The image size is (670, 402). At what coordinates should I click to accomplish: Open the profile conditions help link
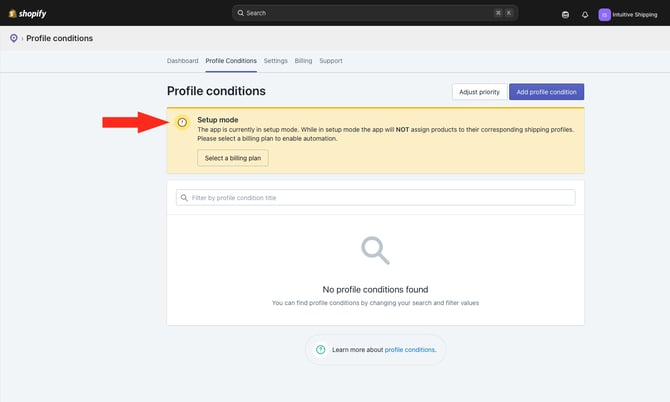410,349
